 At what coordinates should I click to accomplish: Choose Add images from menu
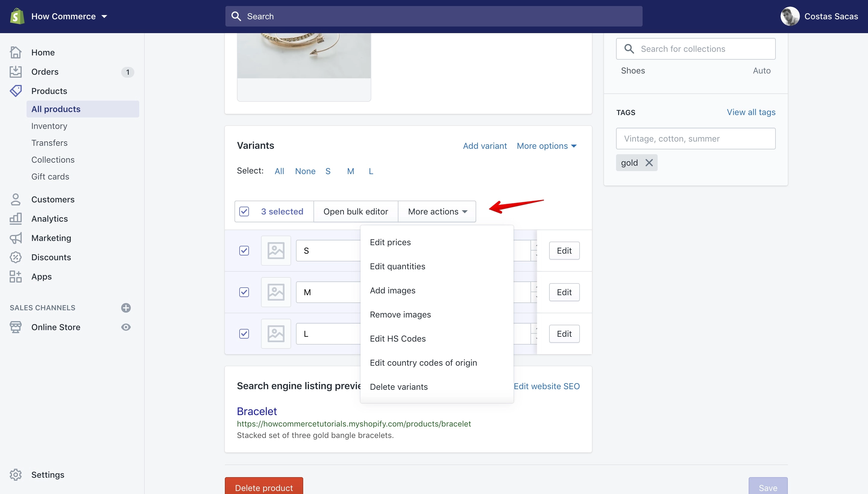point(436,290)
